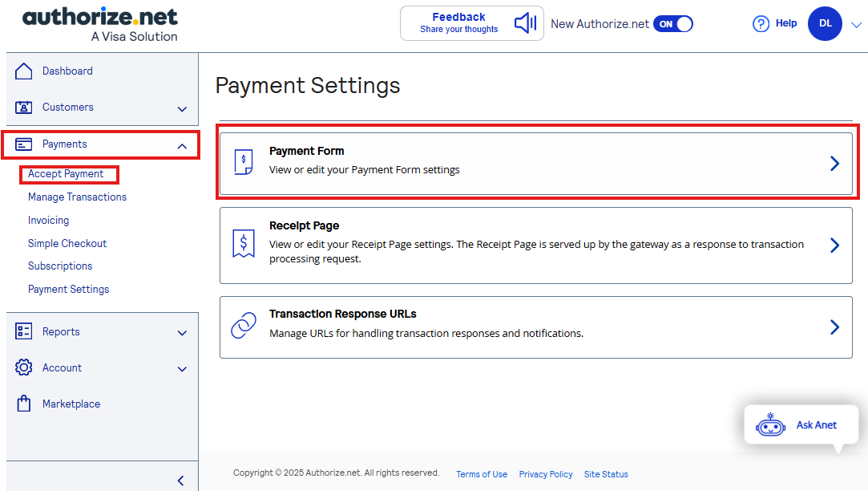868x491 pixels.
Task: Open the Receipt Page settings card
Action: point(535,245)
